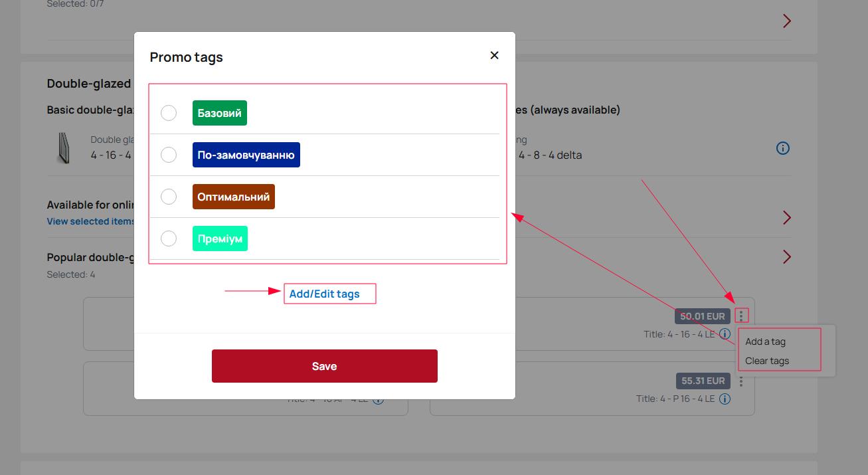
Task: Select the Базовий radio button
Action: [169, 113]
